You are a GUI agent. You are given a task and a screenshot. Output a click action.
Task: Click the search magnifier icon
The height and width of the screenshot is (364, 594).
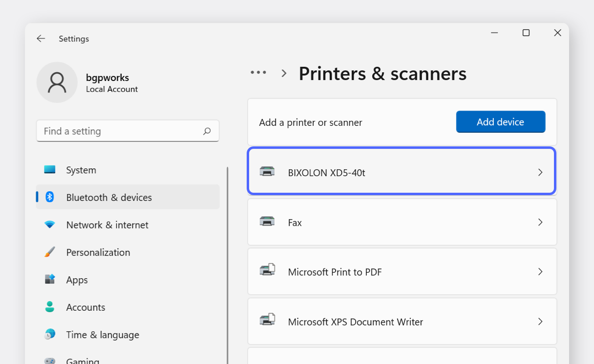207,131
